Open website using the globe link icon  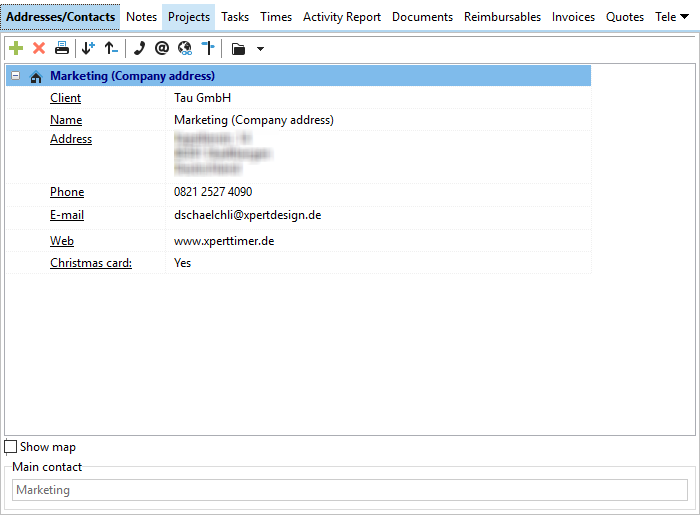(x=185, y=48)
